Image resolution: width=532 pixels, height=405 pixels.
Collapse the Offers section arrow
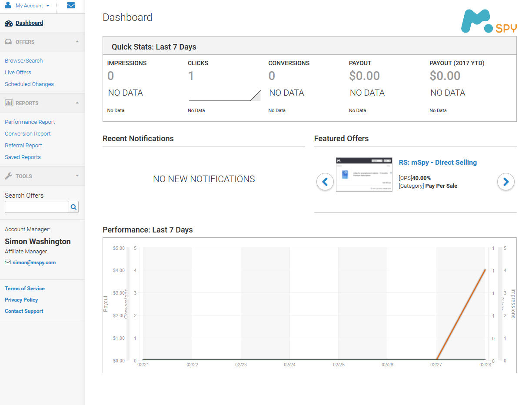pos(77,42)
